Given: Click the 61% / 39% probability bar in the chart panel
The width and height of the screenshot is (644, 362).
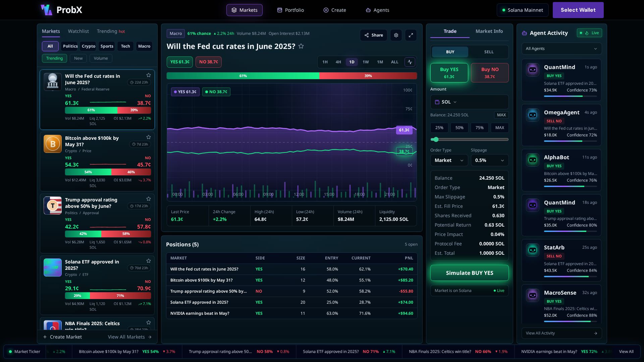Looking at the screenshot, I should click(292, 76).
